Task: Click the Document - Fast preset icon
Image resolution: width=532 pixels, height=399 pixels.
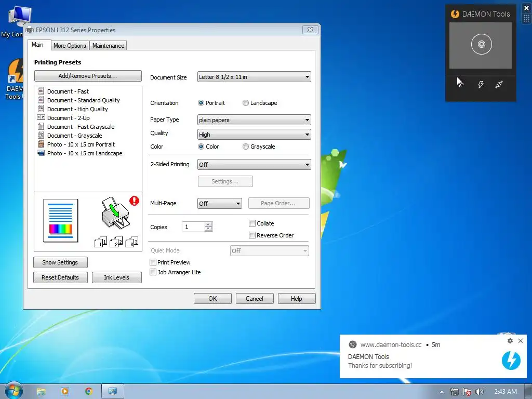Action: click(x=41, y=91)
